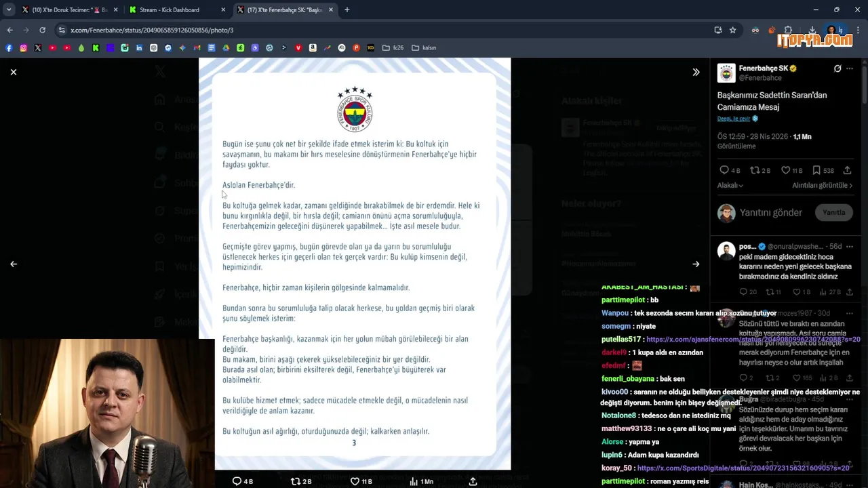The image size is (868, 488).
Task: Open the SportsDigitale link in chat overlay
Action: click(743, 468)
